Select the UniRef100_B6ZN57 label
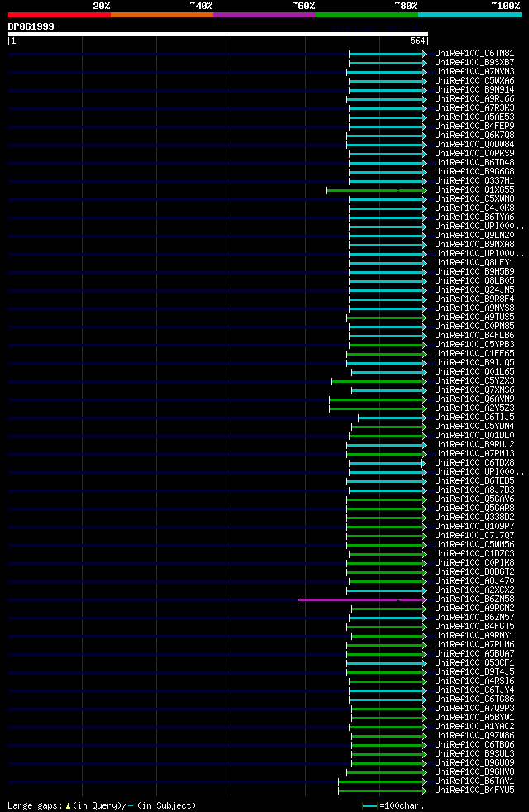Image resolution: width=529 pixels, height=812 pixels. [474, 618]
